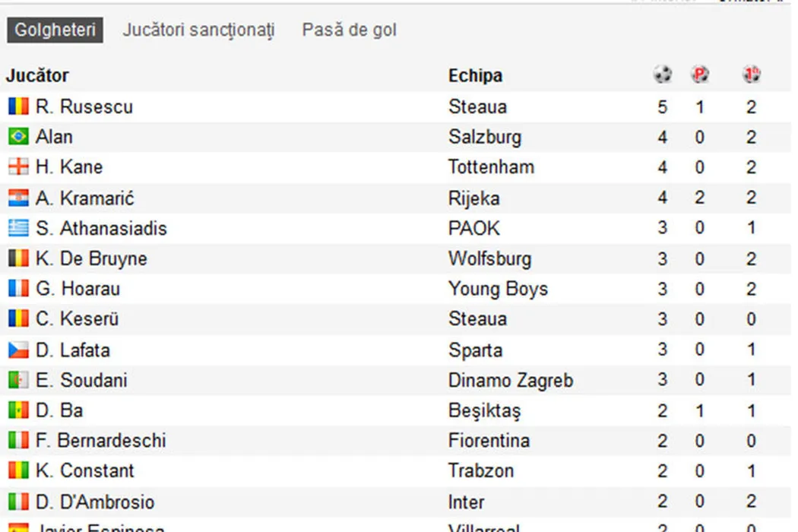Click the penalty goals column icon
Image resolution: width=798 pixels, height=532 pixels.
[700, 74]
